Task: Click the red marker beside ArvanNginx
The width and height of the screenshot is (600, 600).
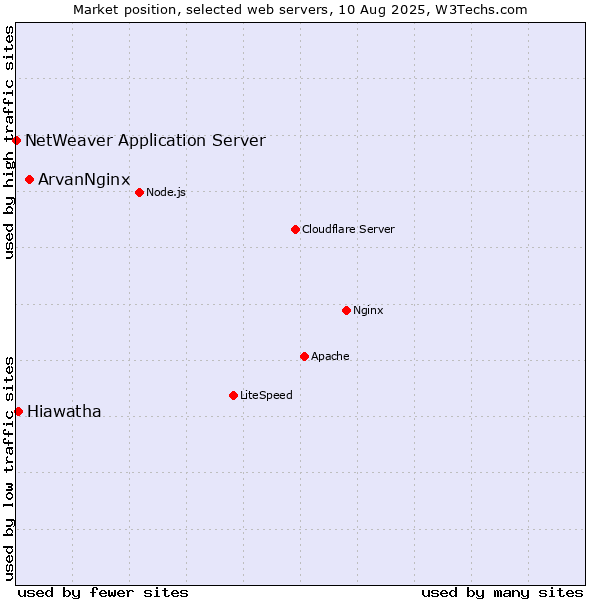Action: pyautogui.click(x=29, y=179)
